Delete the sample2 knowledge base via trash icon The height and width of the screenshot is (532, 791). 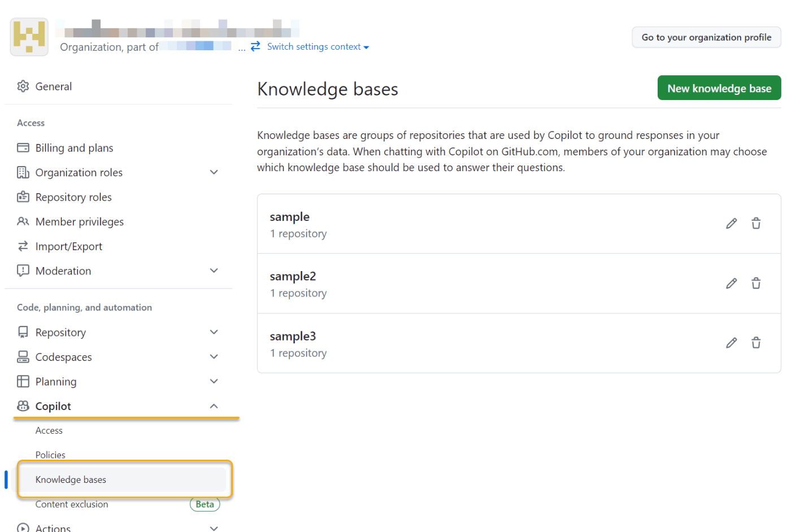[x=756, y=283]
